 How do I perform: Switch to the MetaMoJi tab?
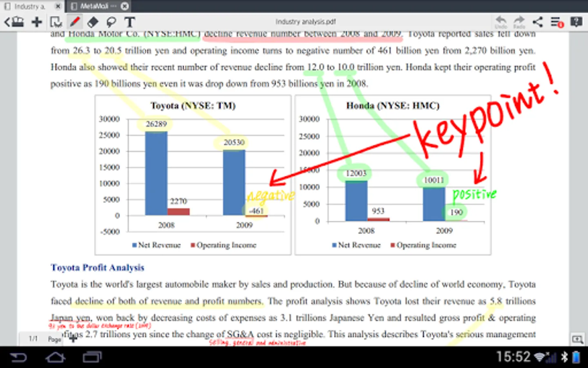[94, 6]
